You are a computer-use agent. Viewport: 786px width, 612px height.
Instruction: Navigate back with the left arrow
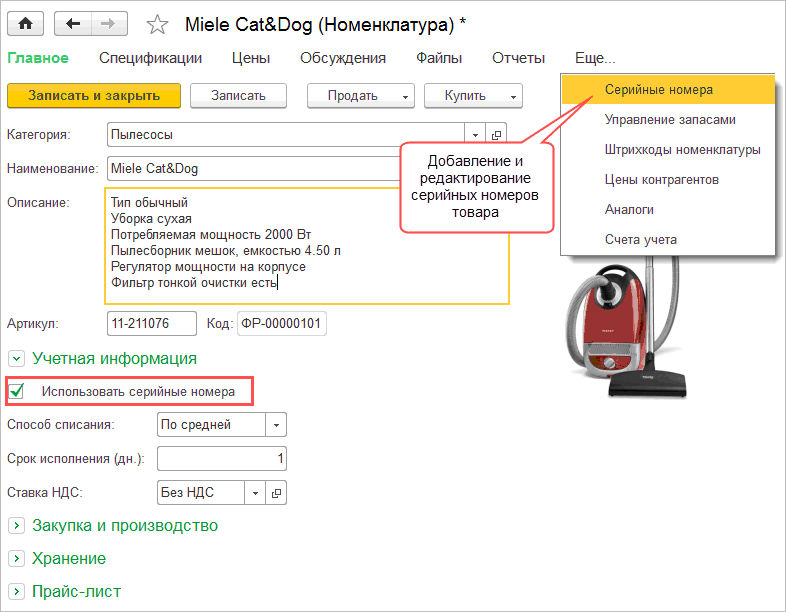pyautogui.click(x=73, y=24)
